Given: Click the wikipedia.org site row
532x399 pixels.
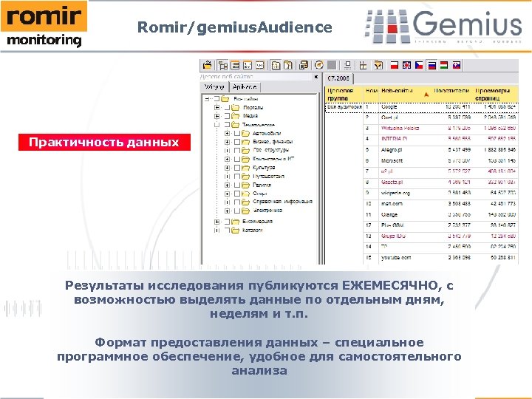Looking at the screenshot, I should (440, 193).
